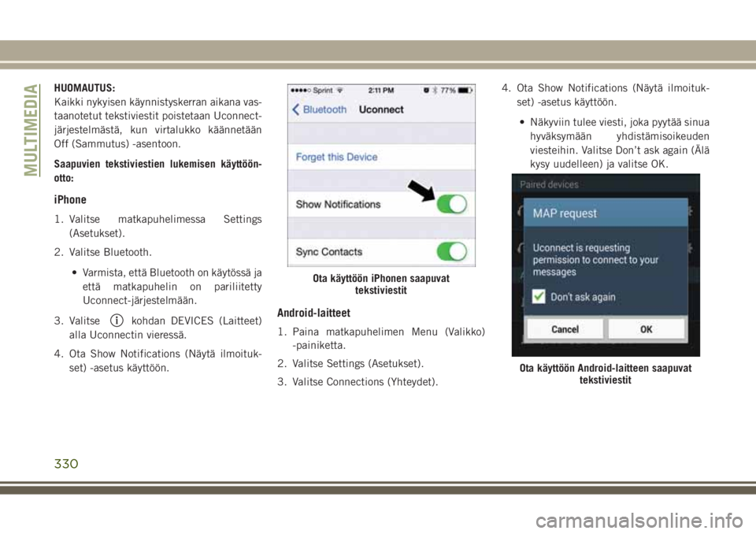Toggle Sync Contacts switch
The height and width of the screenshot is (534, 756).
pos(452,251)
